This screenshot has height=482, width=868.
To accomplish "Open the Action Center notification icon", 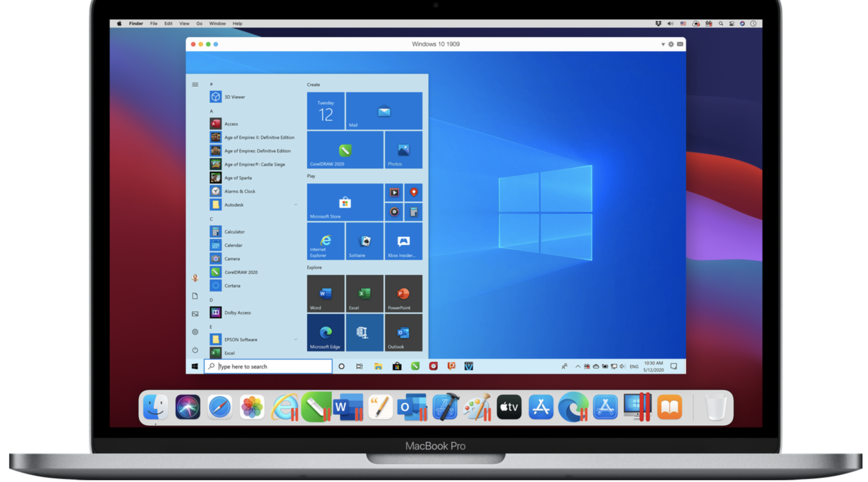I will [x=674, y=366].
